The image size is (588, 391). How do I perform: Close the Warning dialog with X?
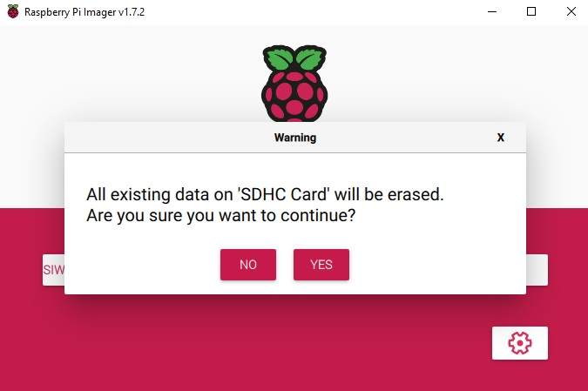pyautogui.click(x=500, y=138)
